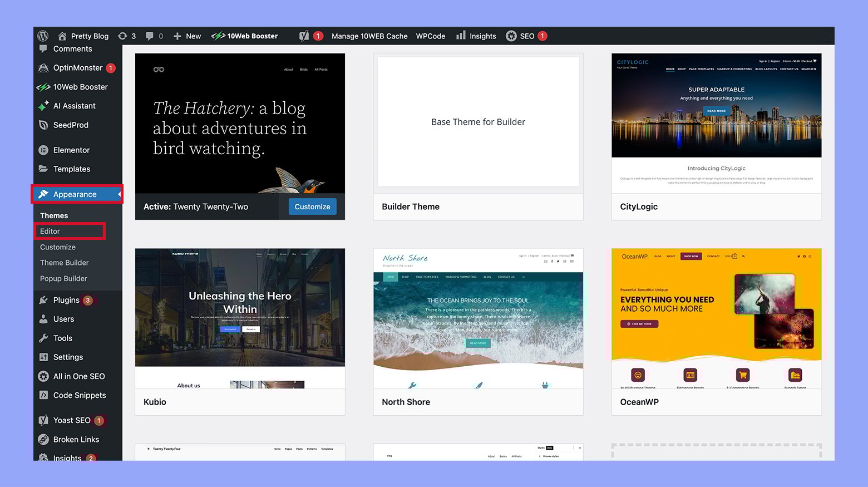The image size is (868, 487).
Task: Click the SeedProd icon in the sidebar
Action: (x=44, y=125)
